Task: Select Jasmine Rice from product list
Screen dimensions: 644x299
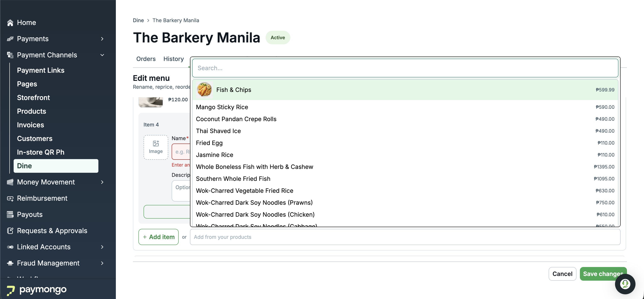Action: [405, 155]
